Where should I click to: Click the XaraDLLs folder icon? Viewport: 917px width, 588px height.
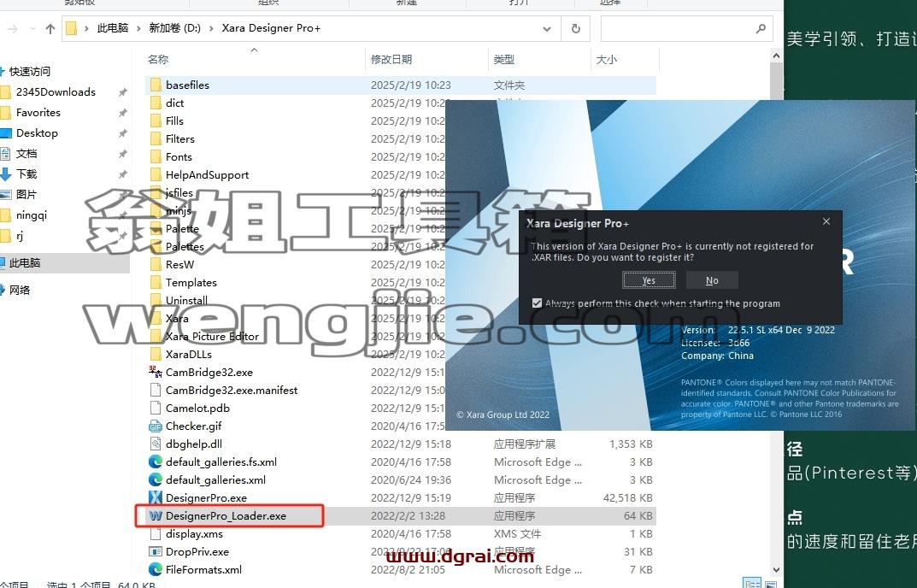pyautogui.click(x=155, y=355)
